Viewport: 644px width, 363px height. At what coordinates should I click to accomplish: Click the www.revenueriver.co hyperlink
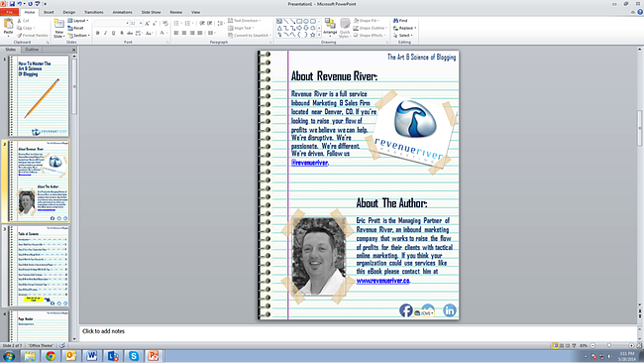pos(382,281)
